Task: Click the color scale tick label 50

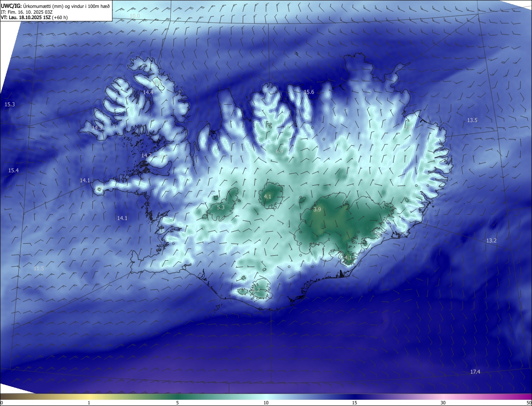Action: (x=529, y=403)
